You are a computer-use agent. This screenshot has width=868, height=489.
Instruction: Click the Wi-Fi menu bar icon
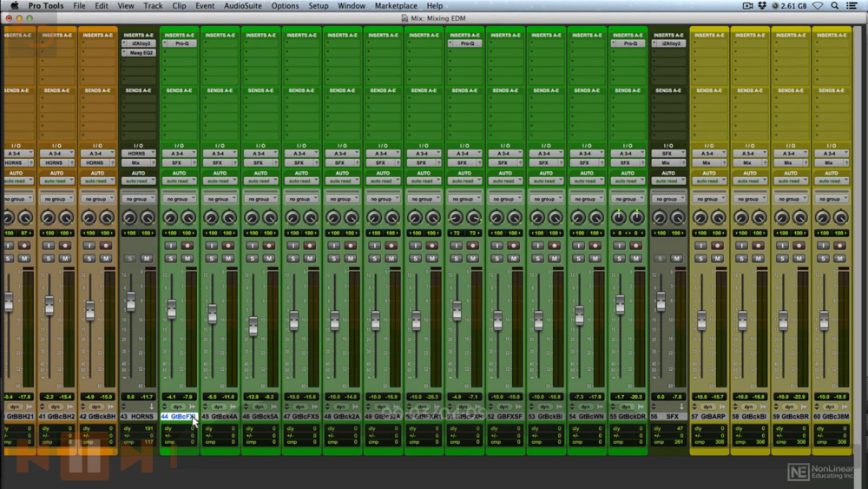click(818, 5)
